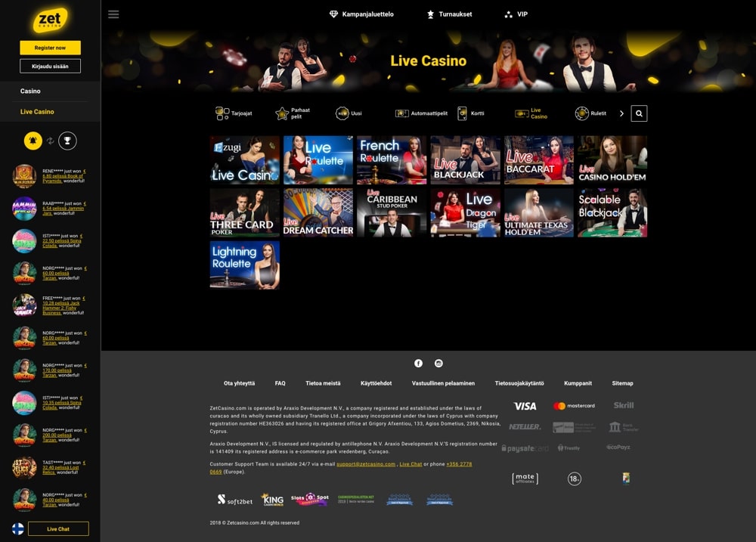This screenshot has width=756, height=542.
Task: Click the Soft2bet footer logo
Action: [235, 500]
